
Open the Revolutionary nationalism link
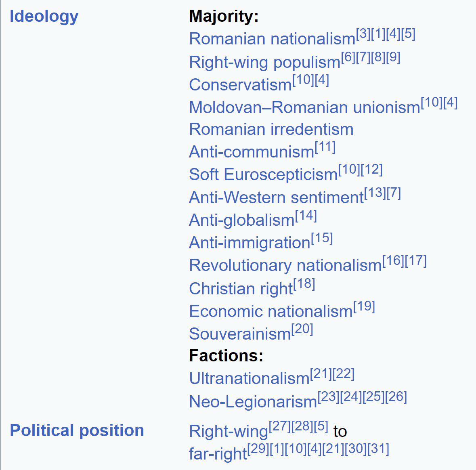[285, 266]
